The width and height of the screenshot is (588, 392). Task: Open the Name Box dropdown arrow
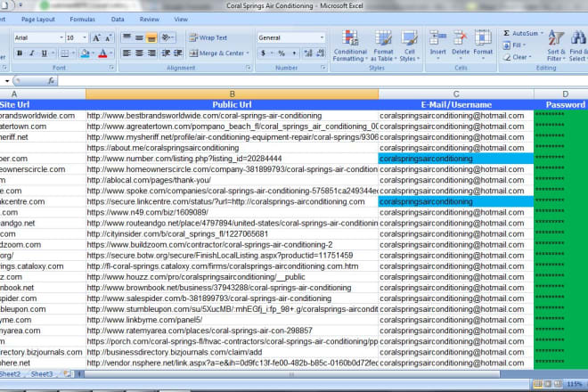pos(7,81)
